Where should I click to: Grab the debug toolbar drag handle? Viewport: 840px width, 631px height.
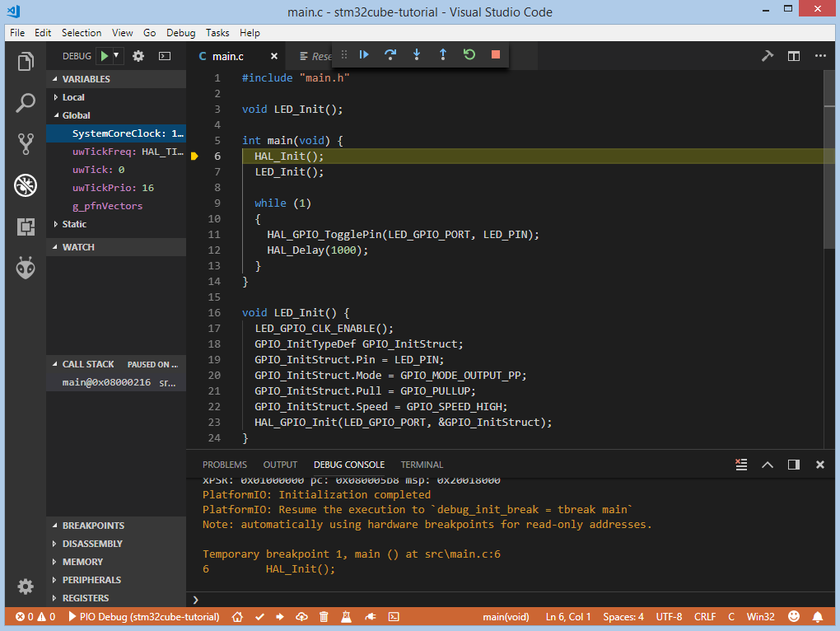[344, 54]
